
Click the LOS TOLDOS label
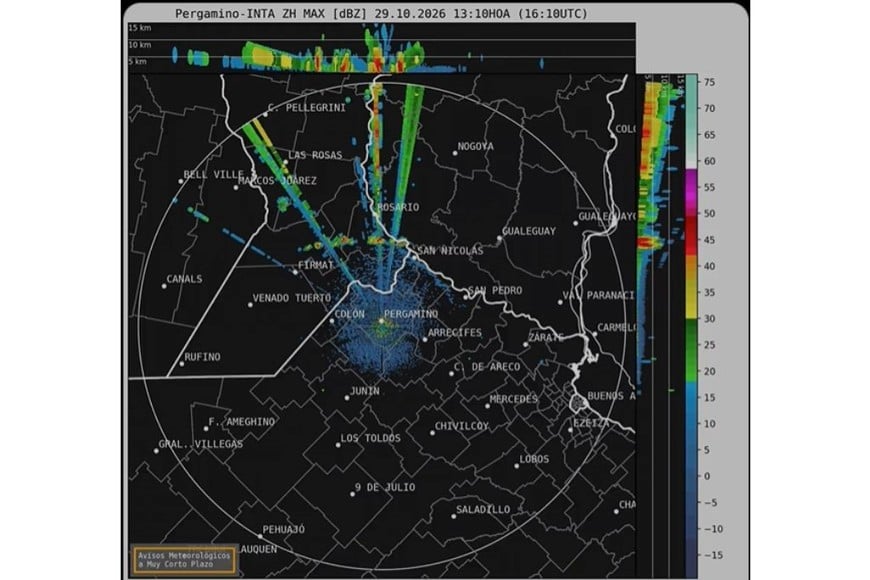coord(370,438)
